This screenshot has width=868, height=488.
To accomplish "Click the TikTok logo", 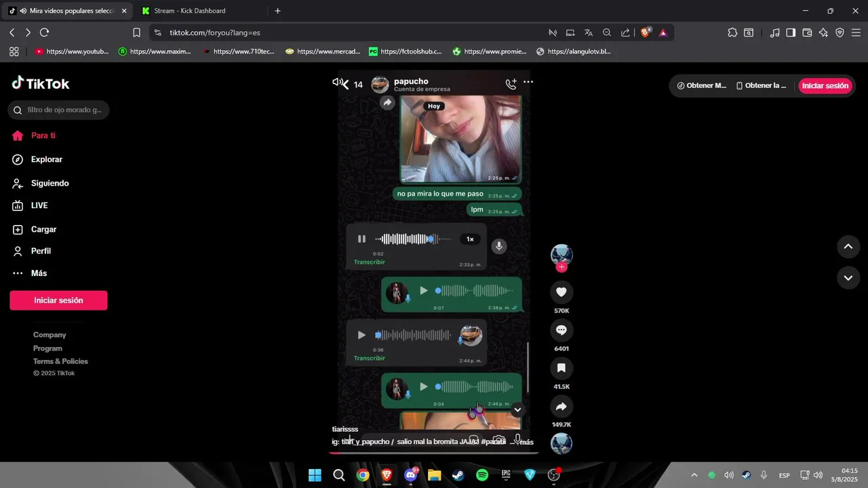I will 41,83.
